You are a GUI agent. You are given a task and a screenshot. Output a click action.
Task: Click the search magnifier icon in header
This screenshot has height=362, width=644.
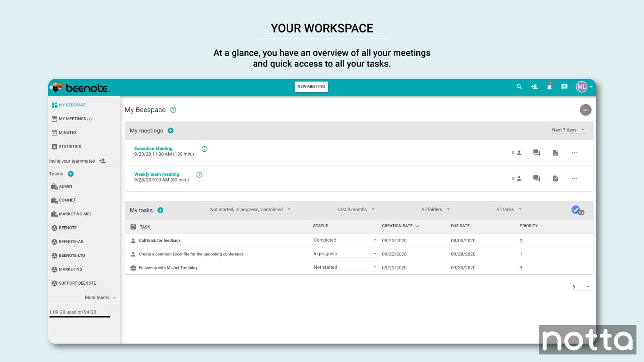pyautogui.click(x=519, y=87)
